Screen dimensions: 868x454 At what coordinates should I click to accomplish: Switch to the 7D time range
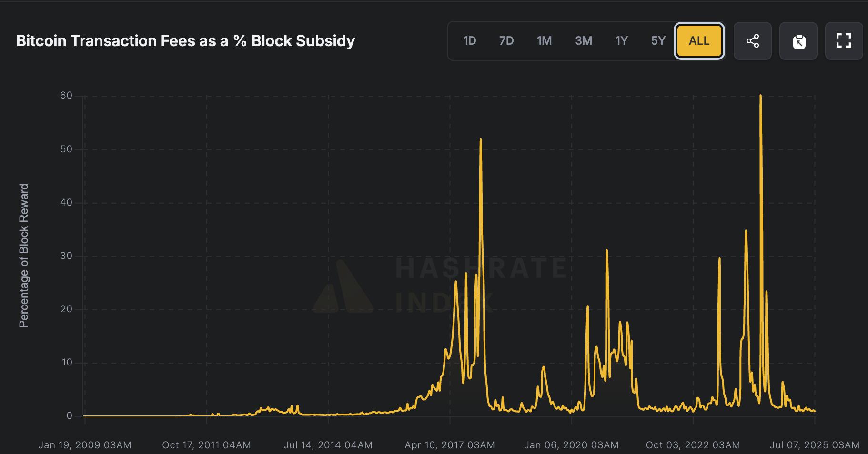click(x=506, y=41)
